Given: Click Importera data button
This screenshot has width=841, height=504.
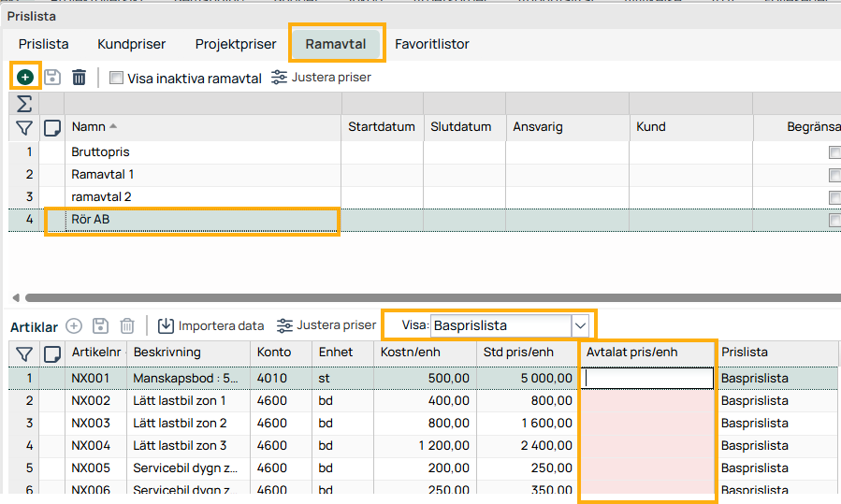Looking at the screenshot, I should [x=210, y=326].
